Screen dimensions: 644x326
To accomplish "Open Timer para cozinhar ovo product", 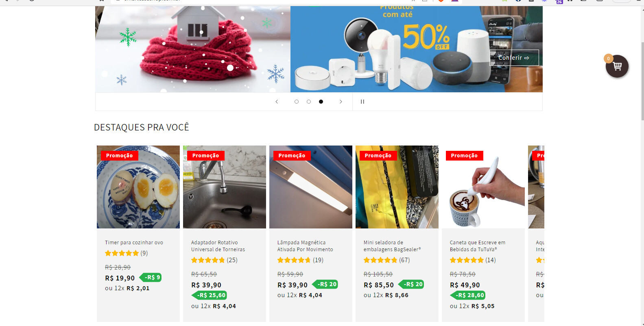I will [x=134, y=243].
